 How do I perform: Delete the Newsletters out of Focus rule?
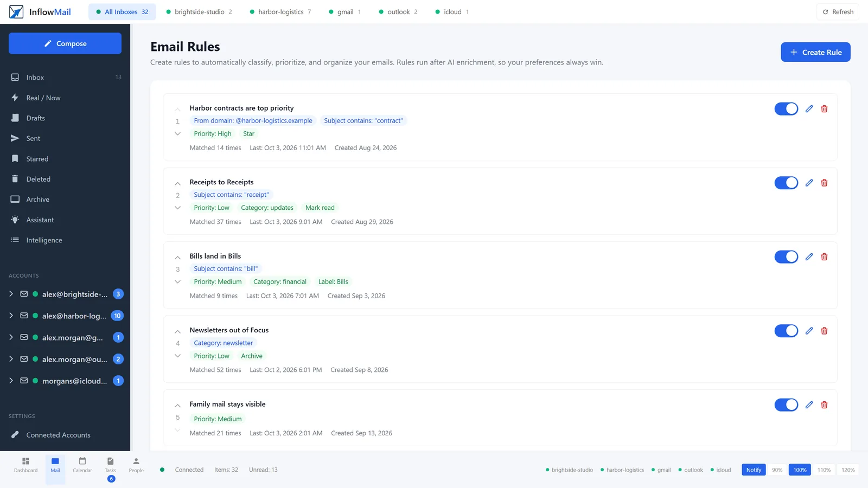(824, 331)
